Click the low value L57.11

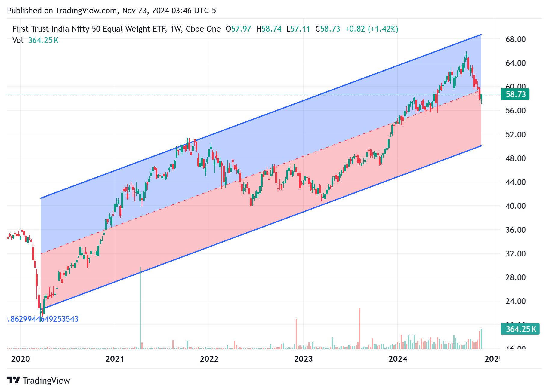298,29
